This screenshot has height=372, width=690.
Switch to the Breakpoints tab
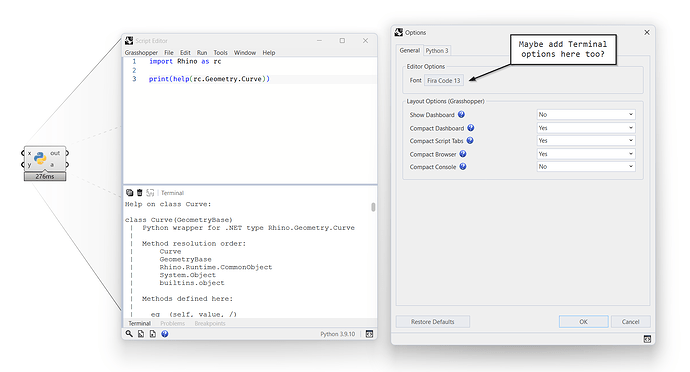coord(210,323)
